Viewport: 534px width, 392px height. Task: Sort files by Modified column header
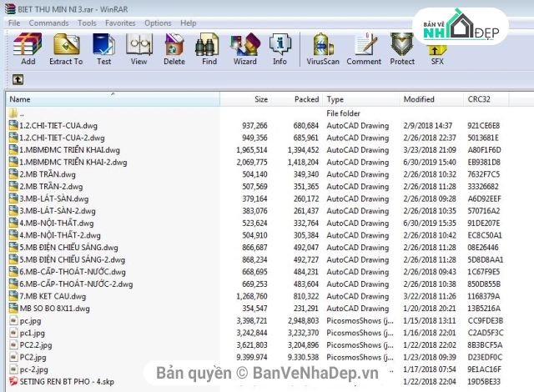coord(431,99)
